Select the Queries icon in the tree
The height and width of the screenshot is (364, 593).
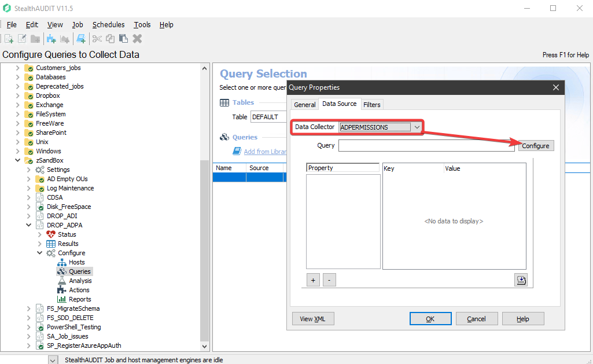click(62, 271)
